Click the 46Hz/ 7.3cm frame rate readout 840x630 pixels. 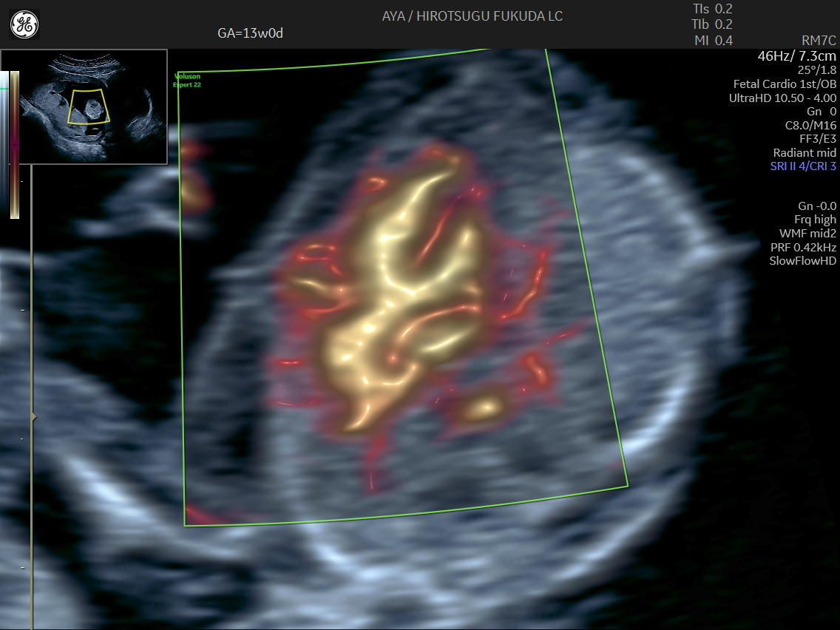[x=797, y=56]
